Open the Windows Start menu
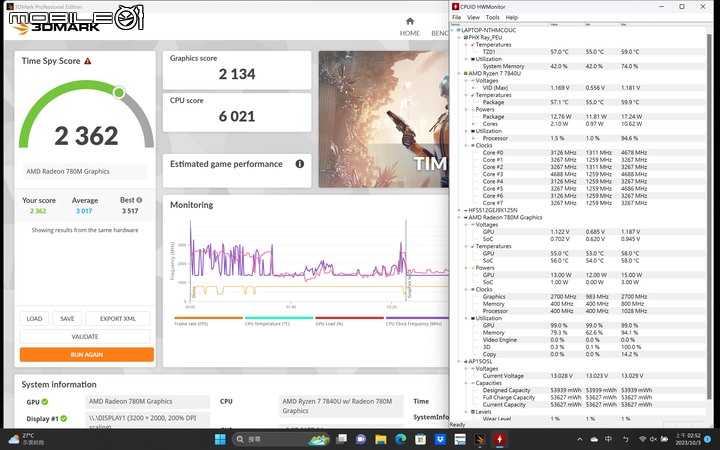 point(220,439)
